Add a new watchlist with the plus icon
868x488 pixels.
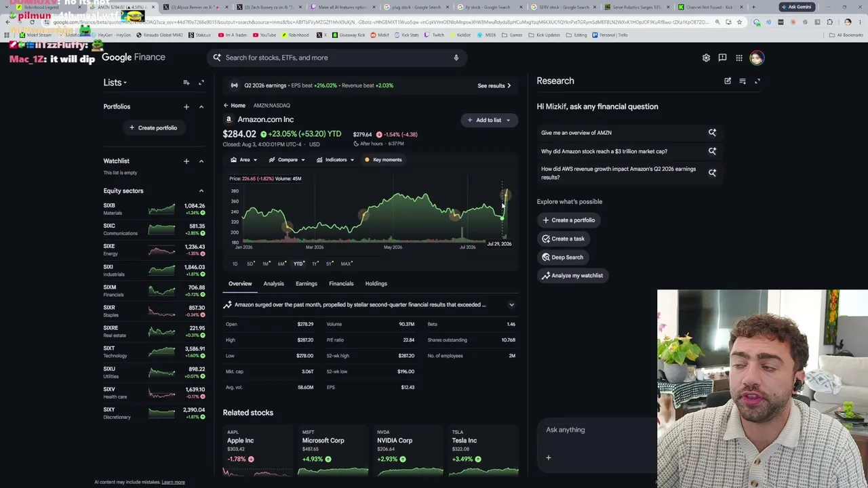pyautogui.click(x=186, y=161)
